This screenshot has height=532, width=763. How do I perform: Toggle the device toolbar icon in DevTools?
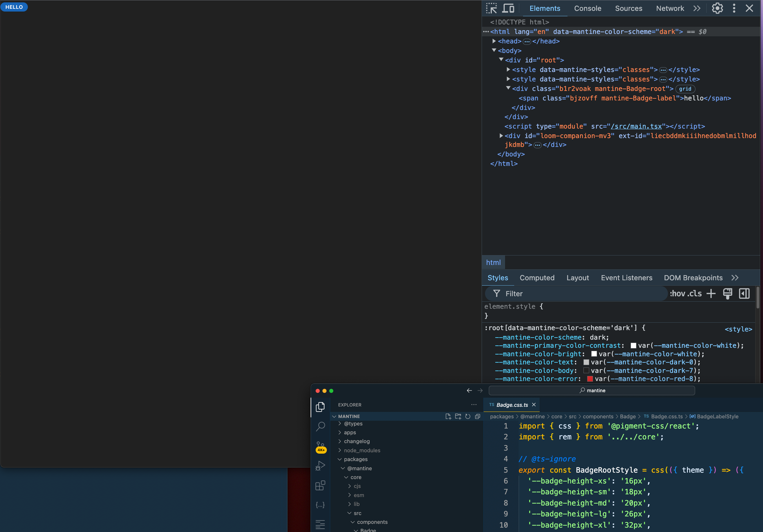click(508, 8)
